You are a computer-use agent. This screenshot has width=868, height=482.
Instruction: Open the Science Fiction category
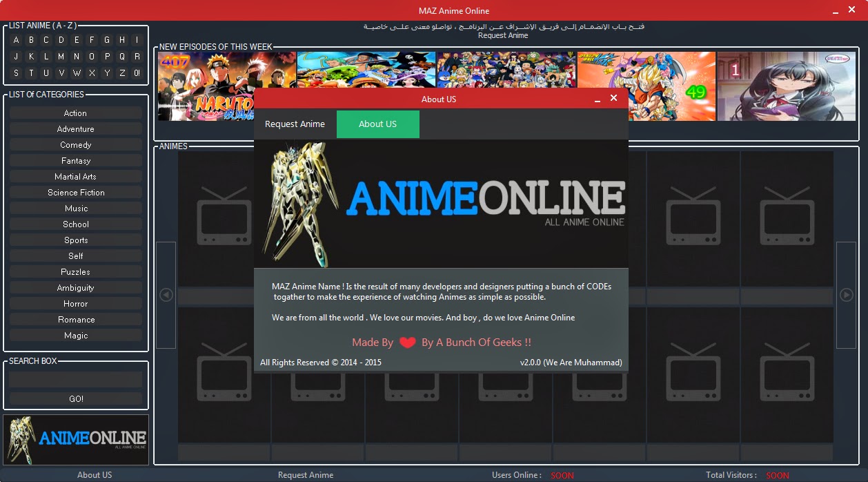click(75, 192)
